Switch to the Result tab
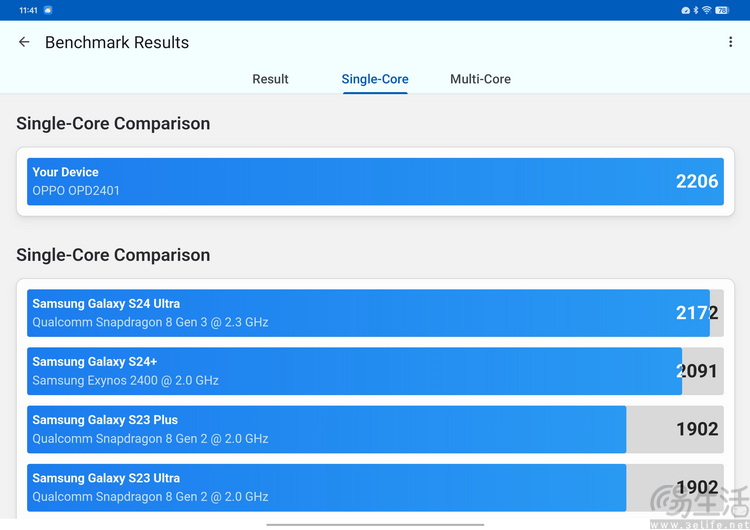Viewport: 750px width, 530px height. pos(270,79)
